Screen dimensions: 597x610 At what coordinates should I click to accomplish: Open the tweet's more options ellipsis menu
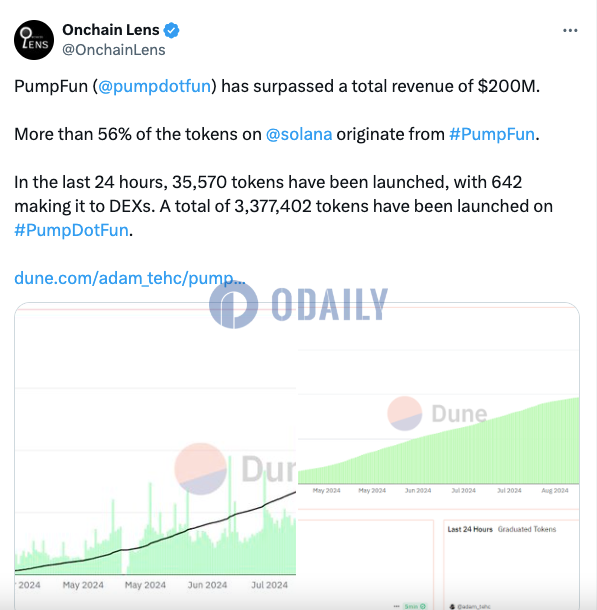pos(570,30)
